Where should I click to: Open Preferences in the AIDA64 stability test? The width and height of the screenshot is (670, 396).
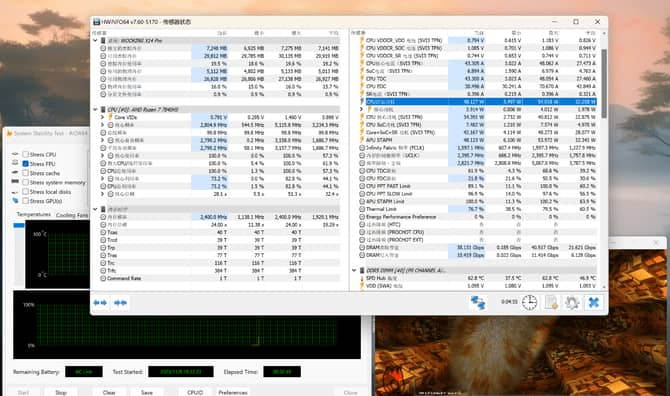(233, 392)
